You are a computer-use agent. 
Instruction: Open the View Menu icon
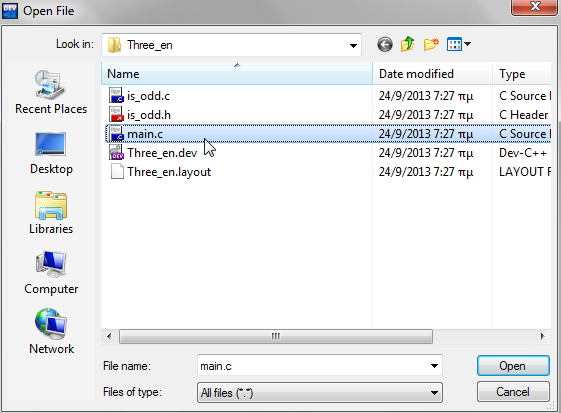[x=459, y=45]
